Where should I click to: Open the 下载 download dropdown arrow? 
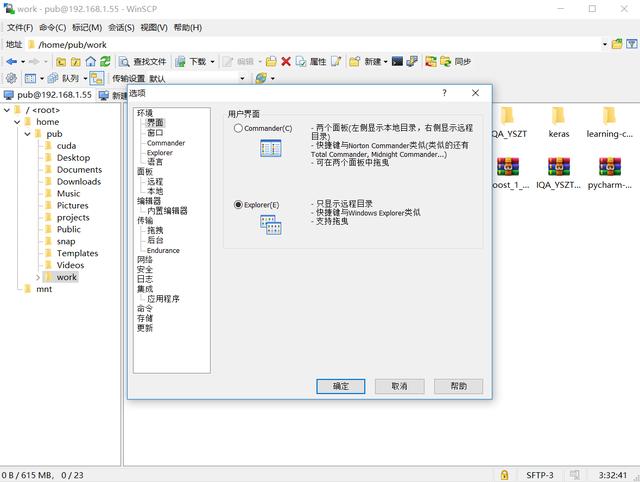(x=212, y=62)
